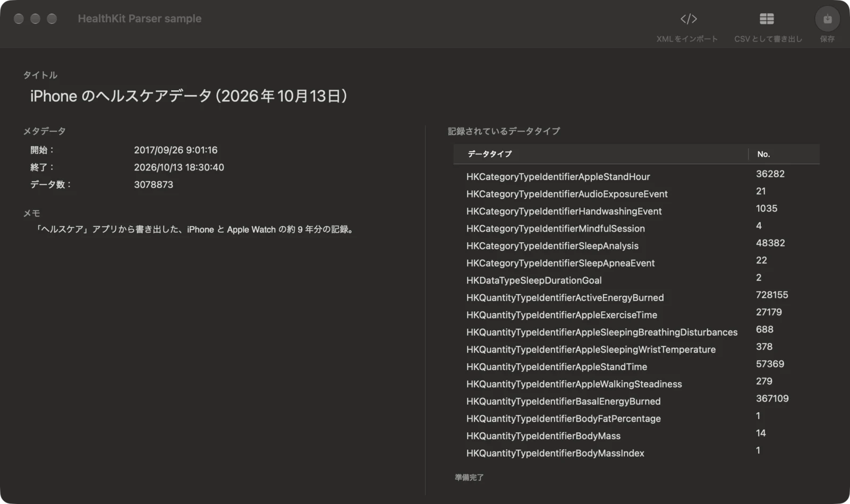Click the count value 36282
Screen dimensions: 850x504
tap(770, 174)
